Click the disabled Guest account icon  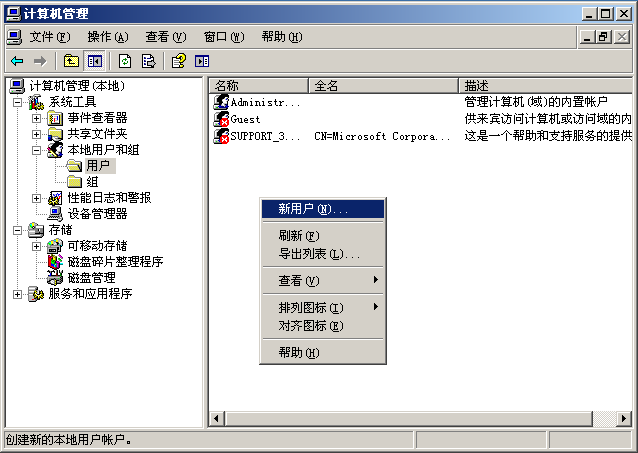click(x=221, y=119)
